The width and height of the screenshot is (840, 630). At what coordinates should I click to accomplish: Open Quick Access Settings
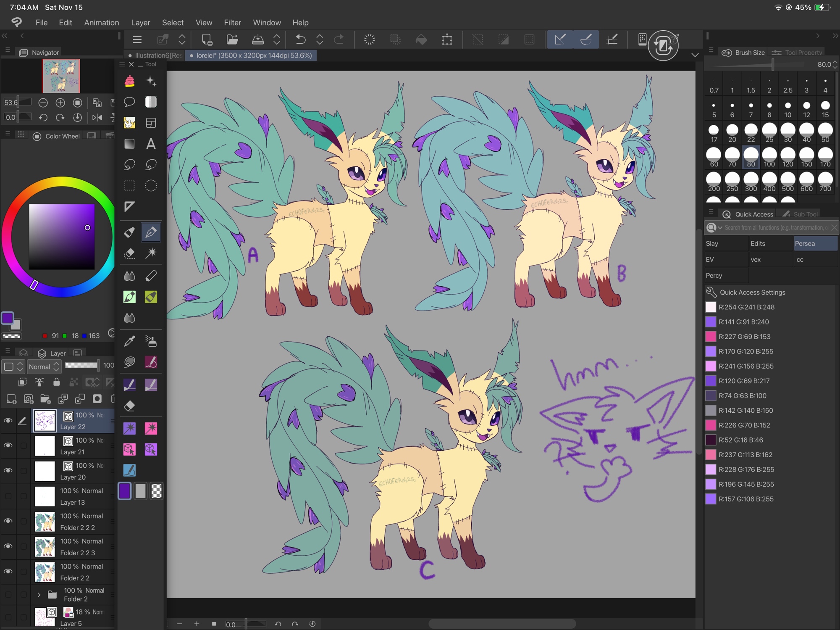(x=752, y=293)
